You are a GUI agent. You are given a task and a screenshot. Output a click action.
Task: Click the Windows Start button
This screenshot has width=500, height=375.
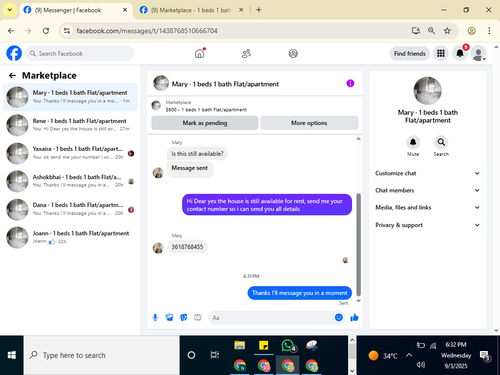click(12, 355)
